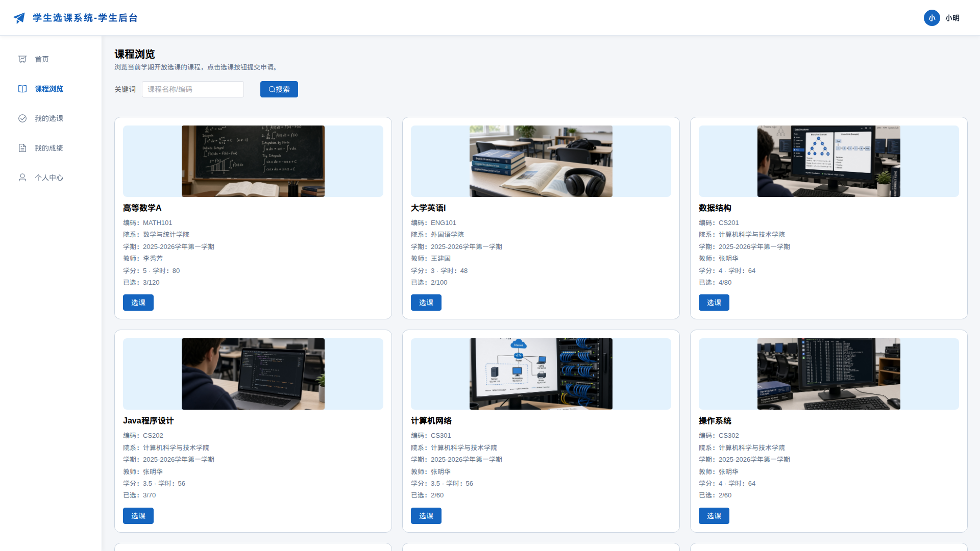Click the username 小明

coord(952,18)
